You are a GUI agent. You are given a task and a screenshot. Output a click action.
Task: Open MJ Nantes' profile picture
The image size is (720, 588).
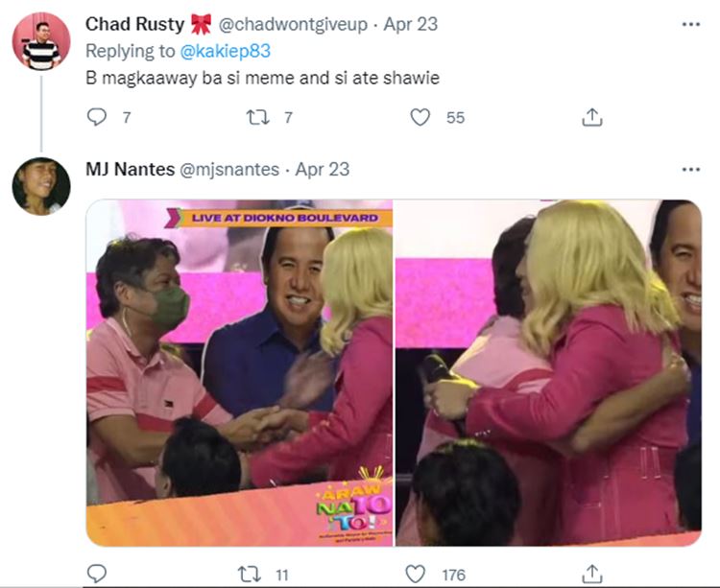tap(41, 186)
